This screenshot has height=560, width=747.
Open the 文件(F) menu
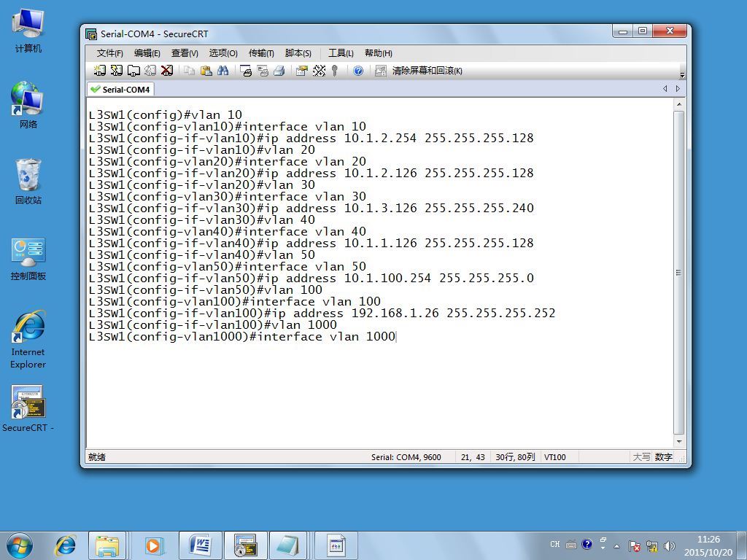(109, 52)
